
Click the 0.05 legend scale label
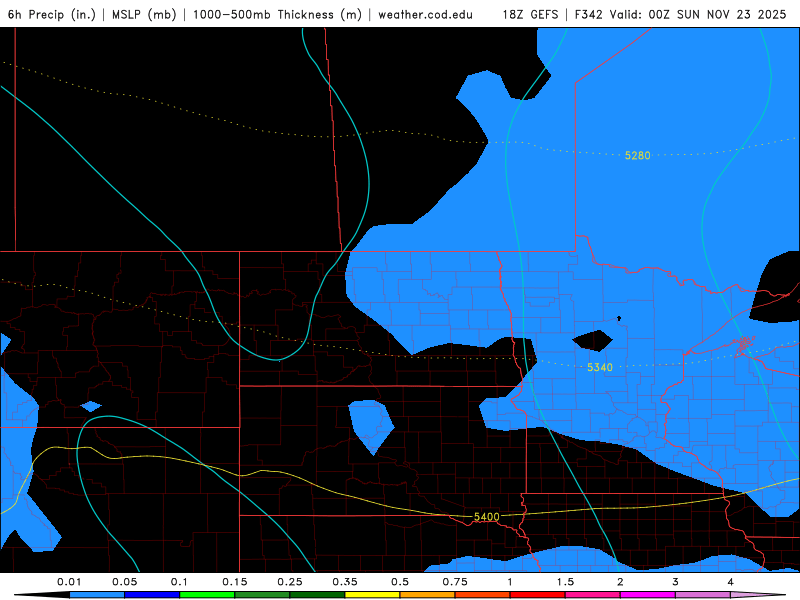tap(124, 582)
